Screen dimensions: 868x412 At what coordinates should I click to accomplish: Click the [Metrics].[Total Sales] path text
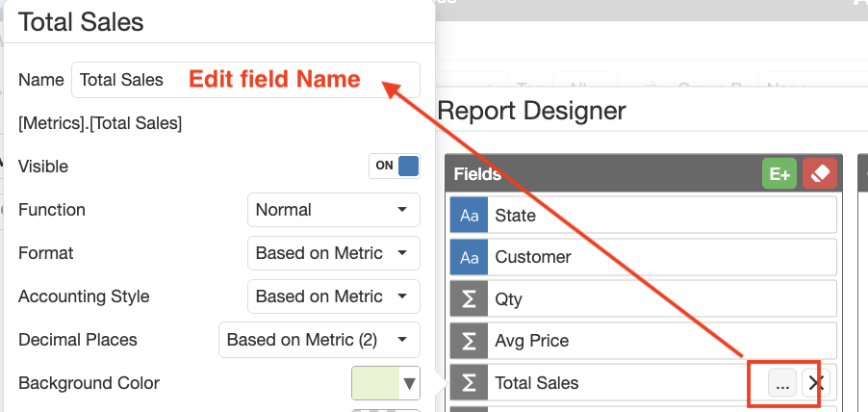100,123
